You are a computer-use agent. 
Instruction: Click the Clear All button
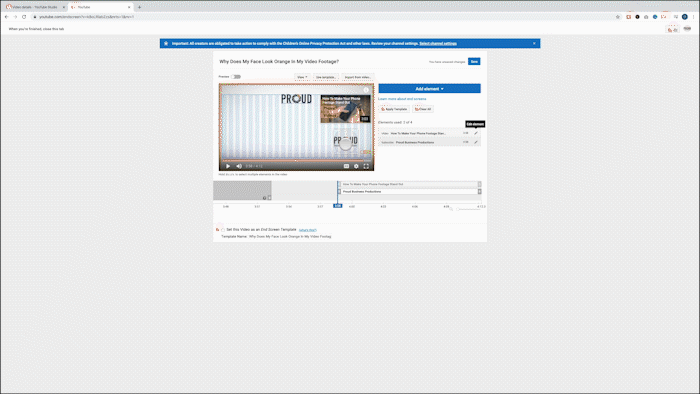423,109
